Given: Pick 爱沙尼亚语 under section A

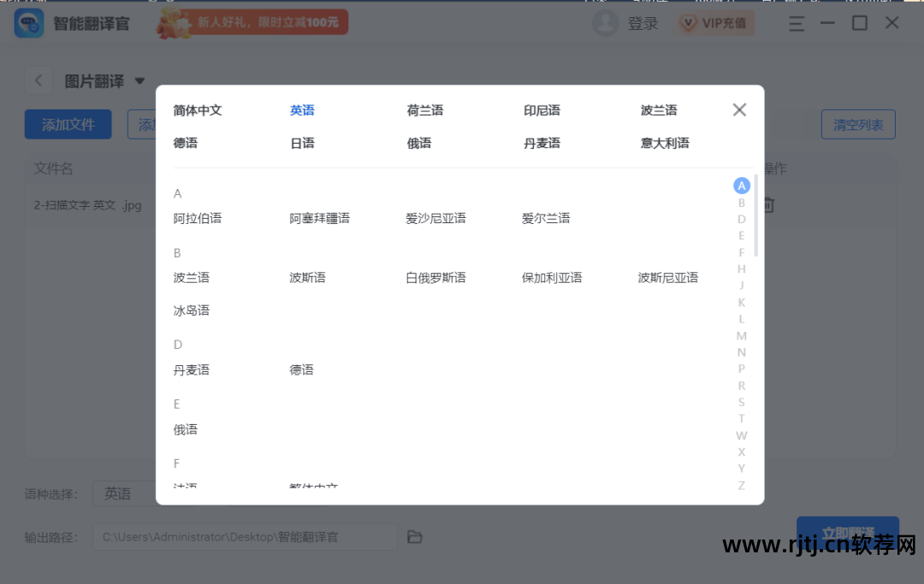Looking at the screenshot, I should pos(435,218).
